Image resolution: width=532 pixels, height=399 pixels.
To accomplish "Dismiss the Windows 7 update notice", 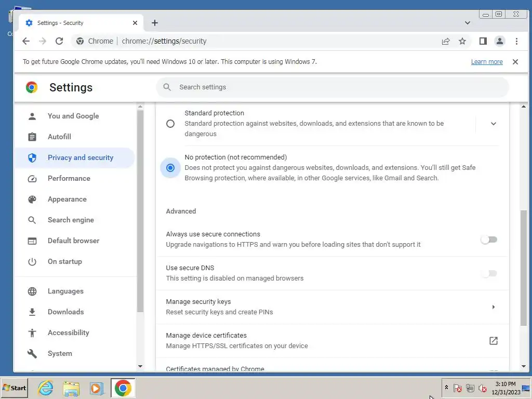I will point(515,62).
